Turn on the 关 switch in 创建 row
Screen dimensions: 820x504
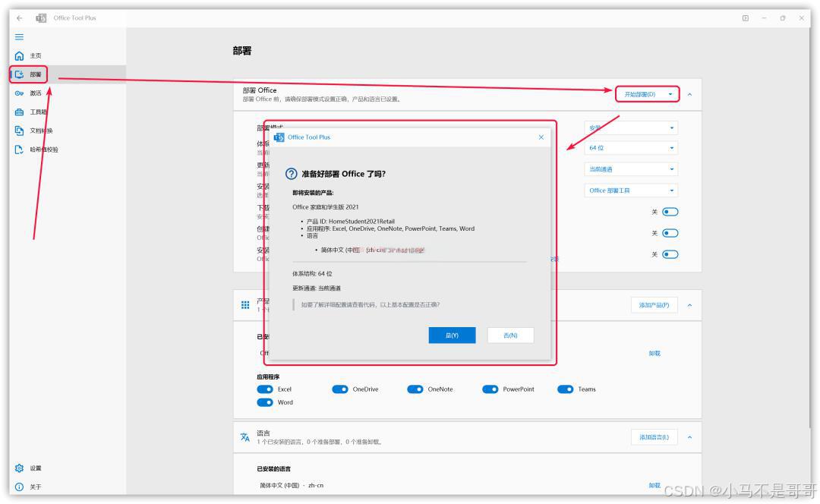coord(670,233)
